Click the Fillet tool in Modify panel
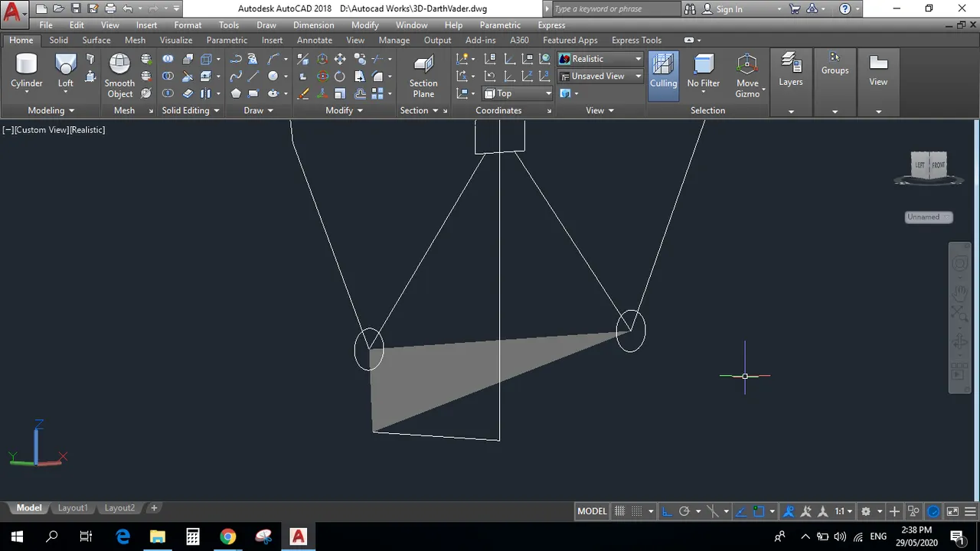Viewport: 980px width, 551px height. tap(377, 77)
